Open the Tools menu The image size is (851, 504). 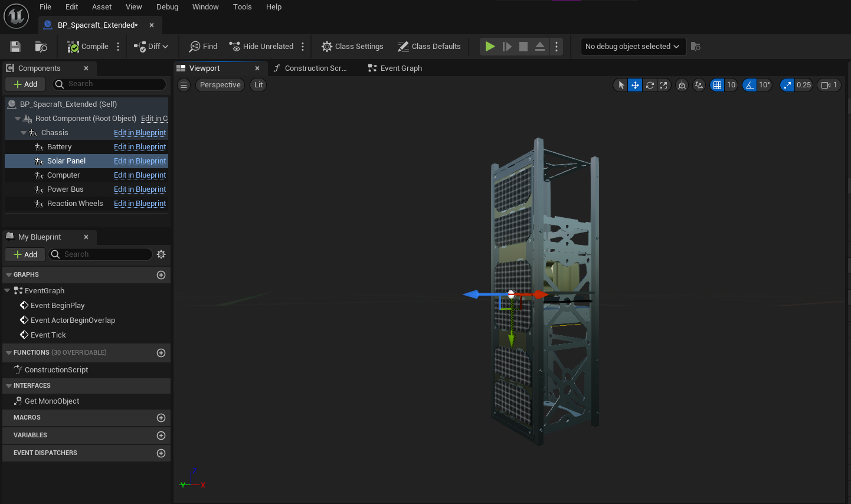click(243, 7)
